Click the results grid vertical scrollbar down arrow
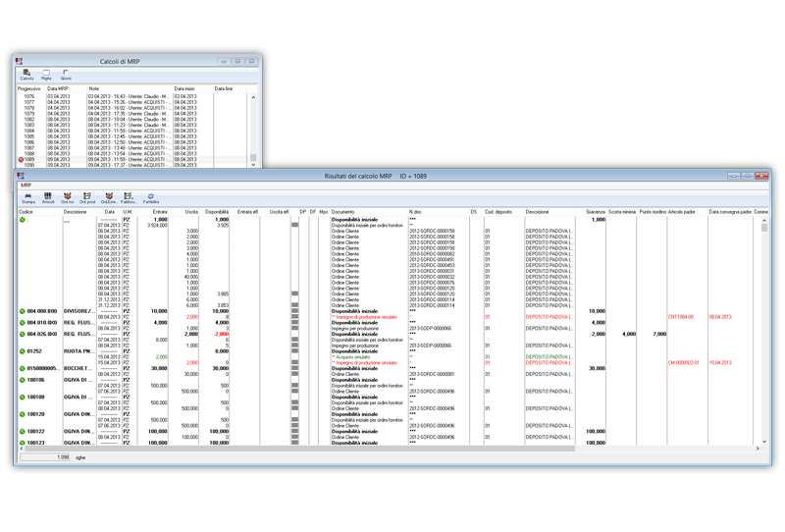The height and width of the screenshot is (532, 785). [764, 442]
